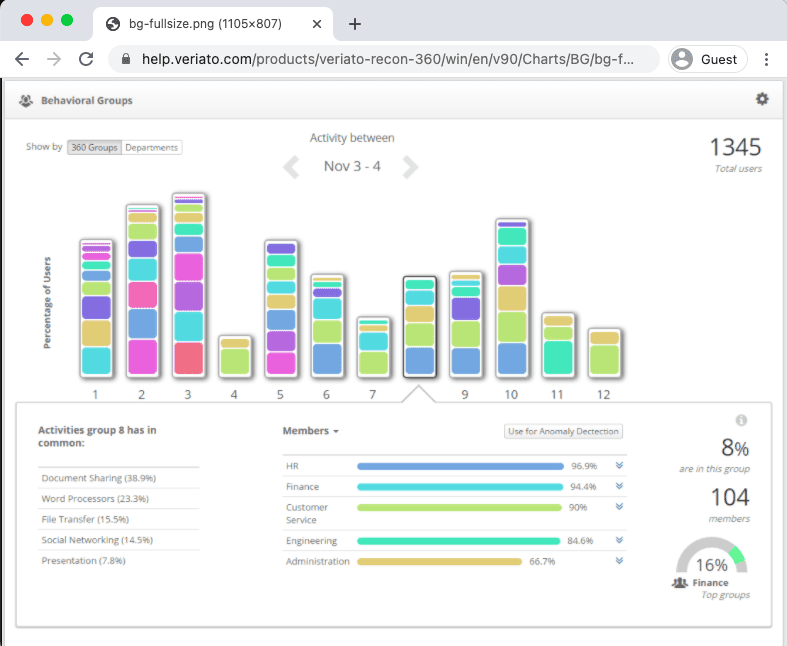Screen dimensions: 787x646
Task: Close the bg-fullsize.png tab
Action: (x=317, y=24)
